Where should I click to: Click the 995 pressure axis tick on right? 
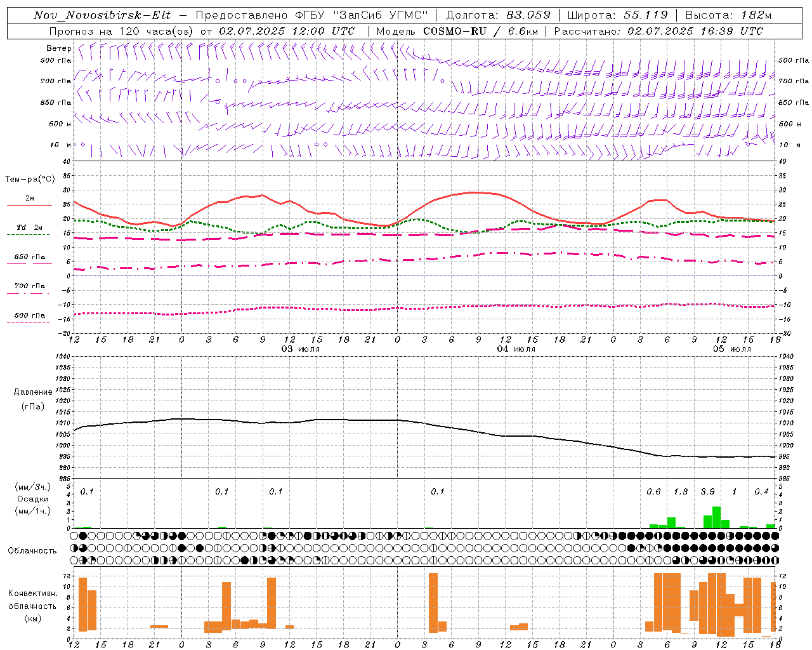pyautogui.click(x=784, y=456)
